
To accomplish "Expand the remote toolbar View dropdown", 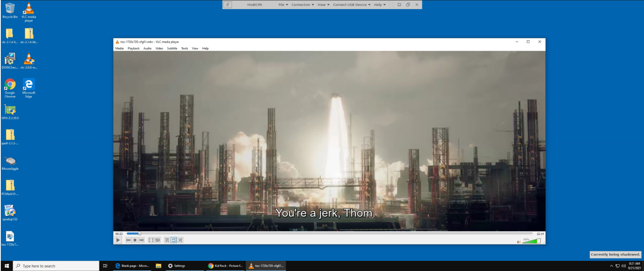I will (x=324, y=5).
